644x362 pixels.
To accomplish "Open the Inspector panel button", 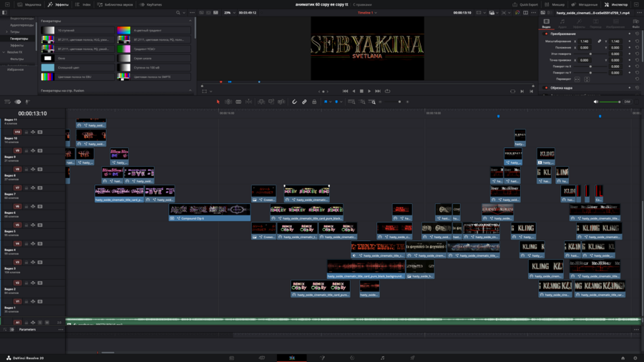I will click(x=616, y=4).
